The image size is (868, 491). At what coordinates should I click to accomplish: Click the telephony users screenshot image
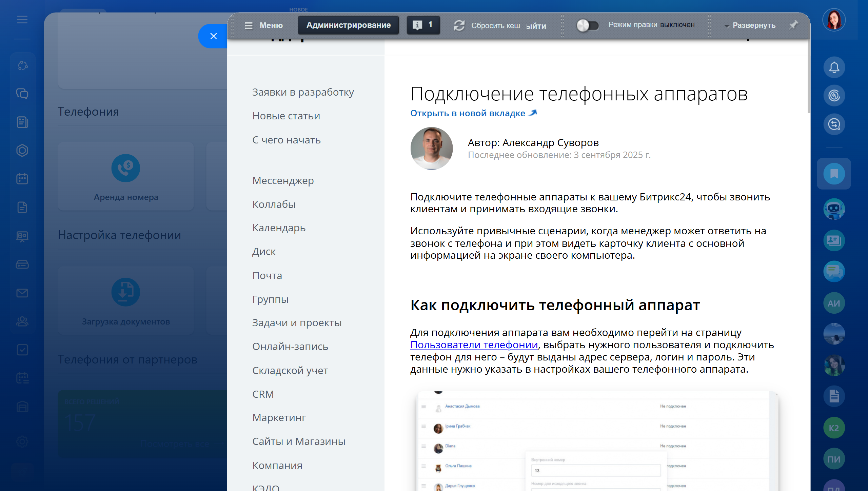(x=597, y=441)
